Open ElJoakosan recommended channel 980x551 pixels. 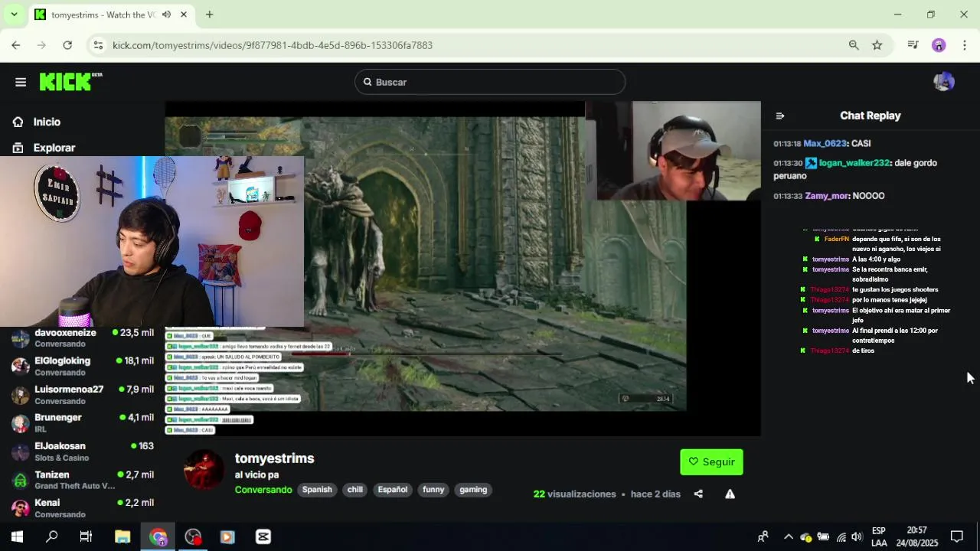point(83,452)
